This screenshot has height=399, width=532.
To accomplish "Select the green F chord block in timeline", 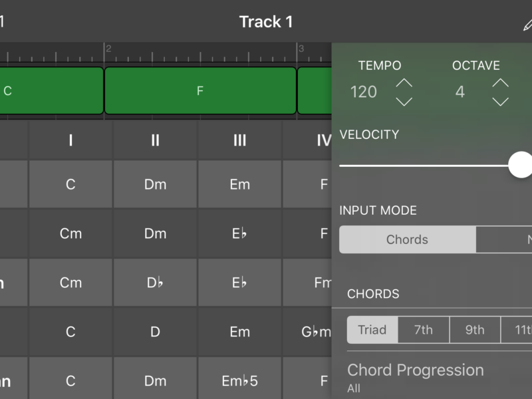I will (200, 91).
